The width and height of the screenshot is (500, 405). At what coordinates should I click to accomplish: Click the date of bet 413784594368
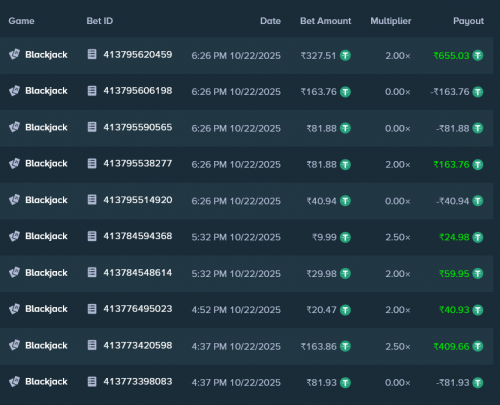click(x=236, y=237)
